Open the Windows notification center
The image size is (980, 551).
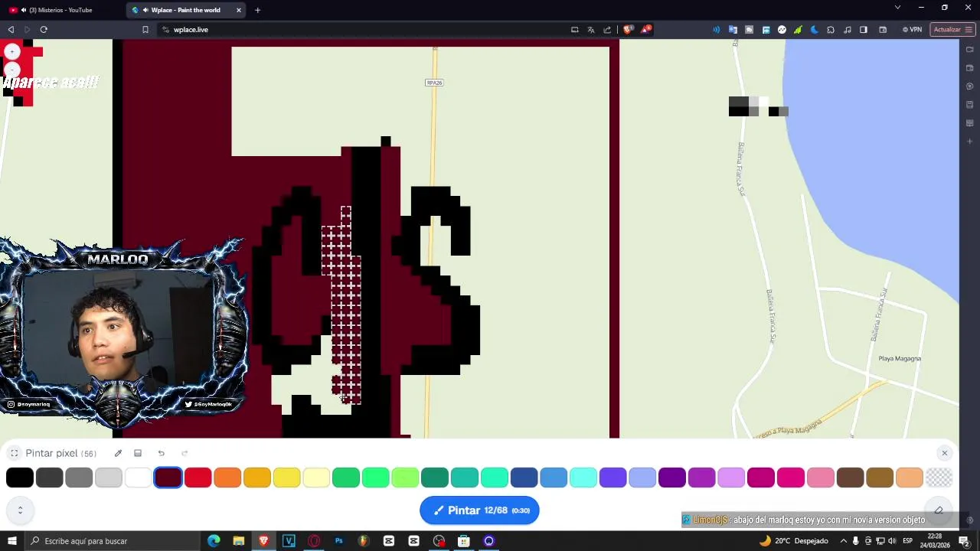pyautogui.click(x=965, y=541)
